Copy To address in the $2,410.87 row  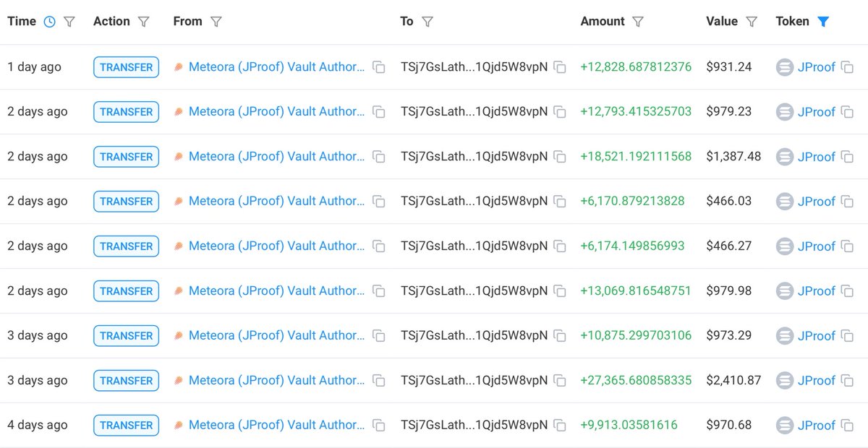[x=559, y=381]
